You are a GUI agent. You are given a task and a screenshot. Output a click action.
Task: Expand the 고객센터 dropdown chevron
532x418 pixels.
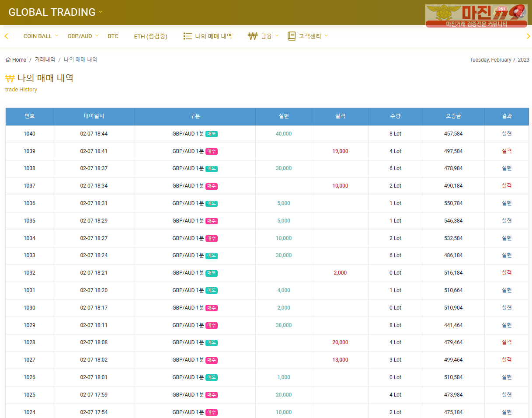point(326,36)
